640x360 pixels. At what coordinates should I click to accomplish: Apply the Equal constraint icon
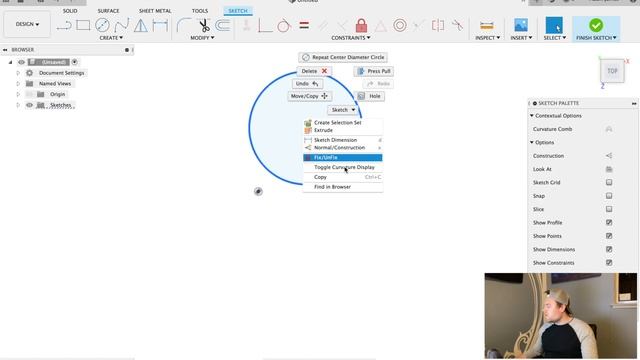(x=304, y=25)
